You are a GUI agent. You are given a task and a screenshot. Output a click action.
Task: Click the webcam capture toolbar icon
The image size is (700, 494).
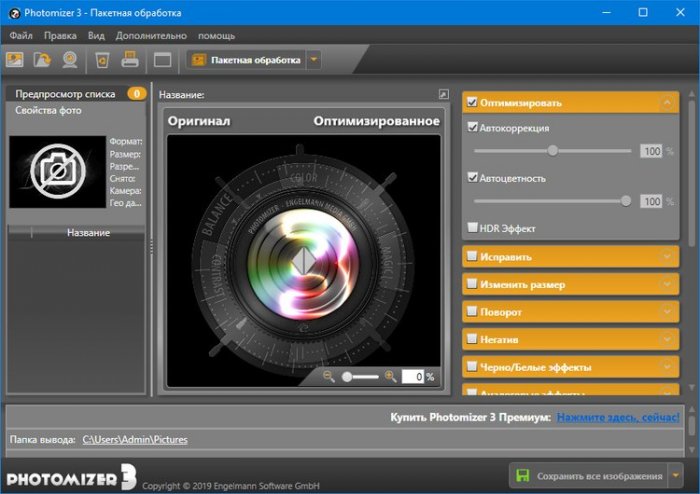click(70, 60)
